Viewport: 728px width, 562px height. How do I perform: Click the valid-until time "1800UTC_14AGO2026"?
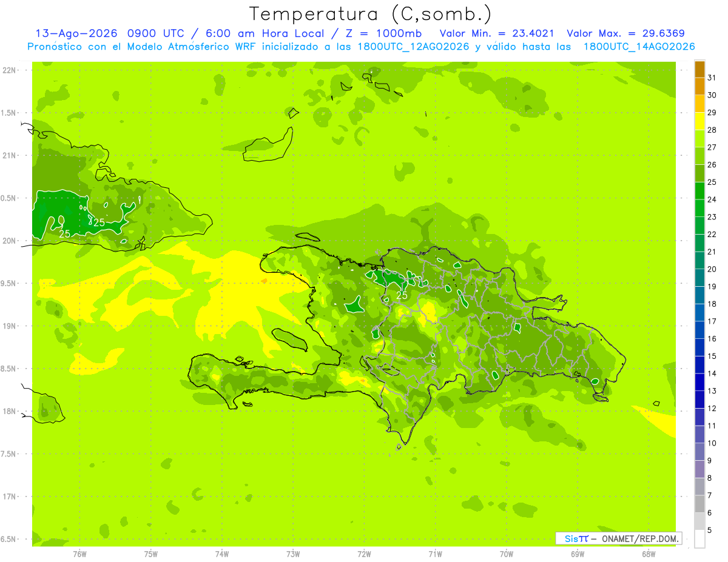click(x=639, y=47)
